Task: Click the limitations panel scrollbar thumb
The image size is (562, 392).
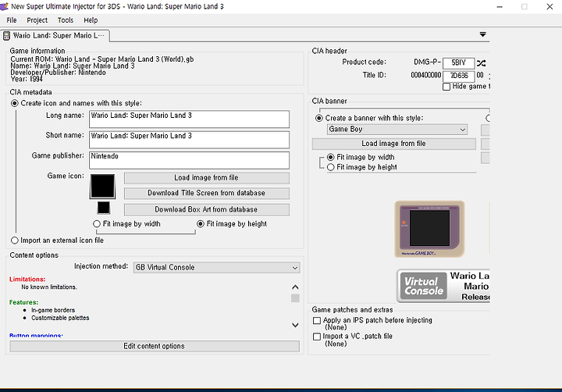Action: point(295,298)
